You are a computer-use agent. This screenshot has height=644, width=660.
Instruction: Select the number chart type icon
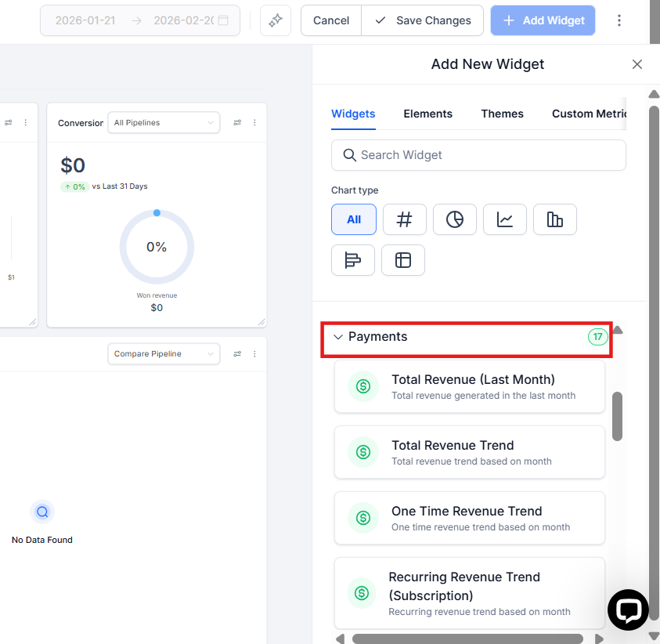[x=404, y=219]
